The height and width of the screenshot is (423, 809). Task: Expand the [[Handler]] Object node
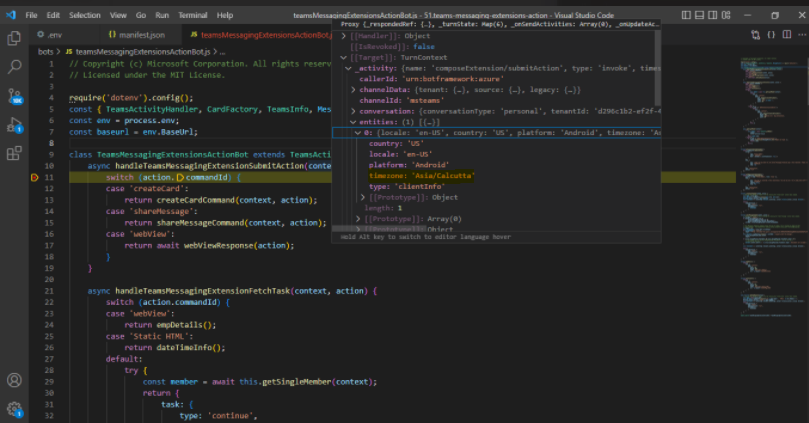point(344,36)
